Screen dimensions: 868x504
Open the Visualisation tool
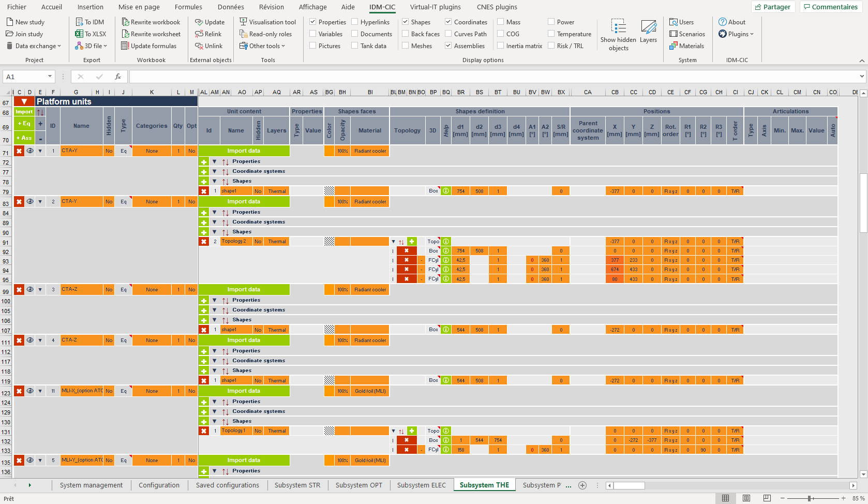pos(268,22)
